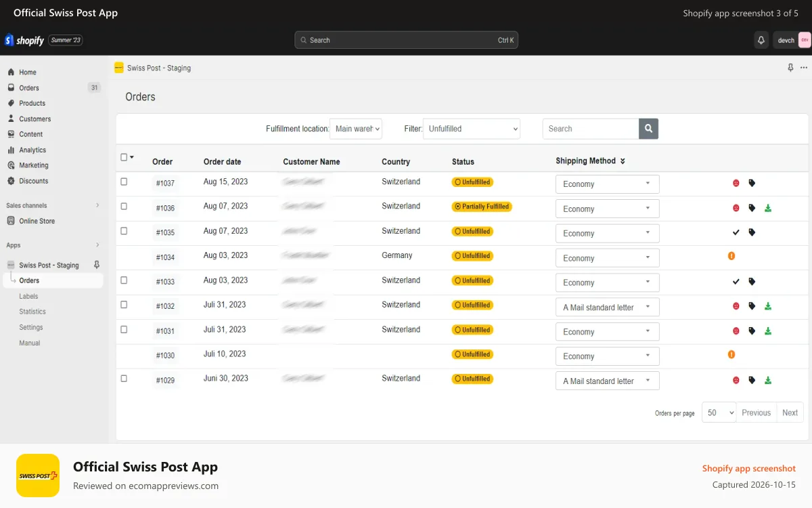
Task: Open shipping method dropdown for order #1030
Action: [x=608, y=356]
